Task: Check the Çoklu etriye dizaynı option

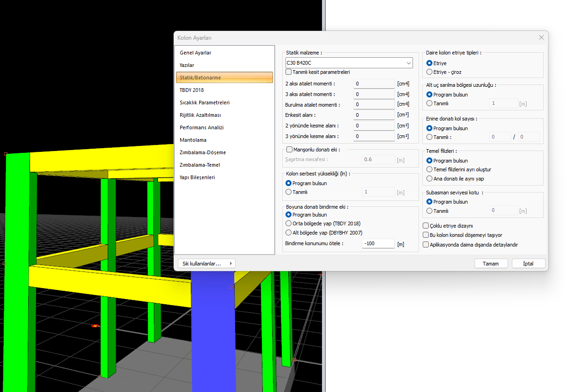Action: tap(426, 226)
